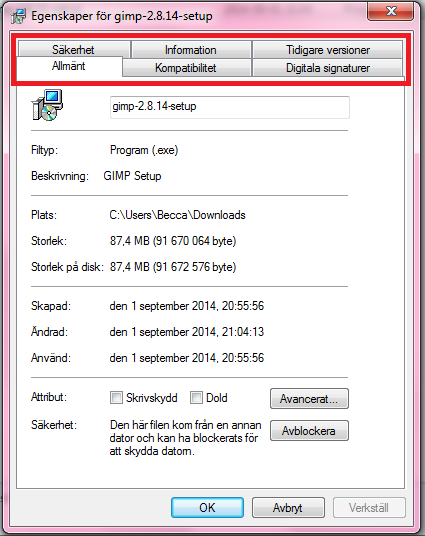Viewport: 425px width, 536px height.
Task: Click the large setup file icon
Action: tap(47, 105)
